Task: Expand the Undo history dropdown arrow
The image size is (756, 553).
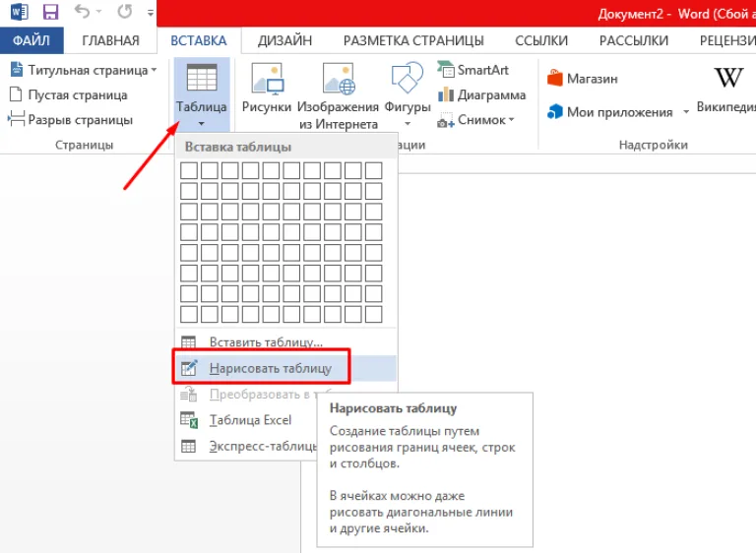Action: (x=98, y=12)
